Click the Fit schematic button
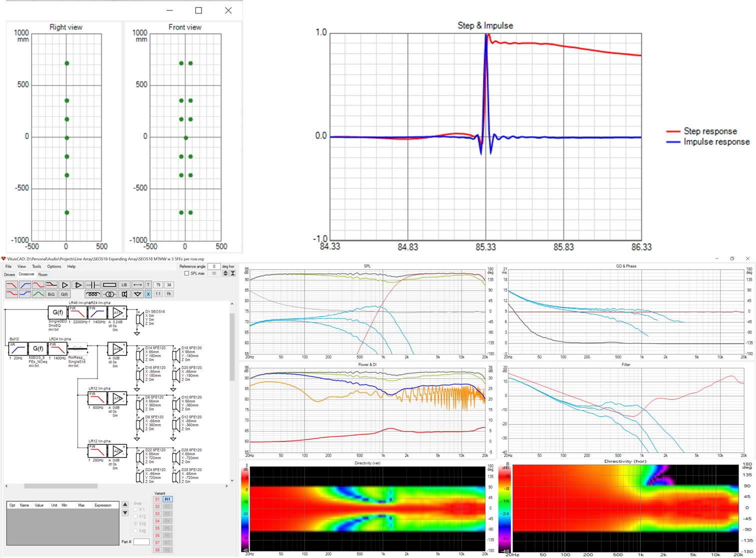Image resolution: width=756 pixels, height=558 pixels. (169, 294)
